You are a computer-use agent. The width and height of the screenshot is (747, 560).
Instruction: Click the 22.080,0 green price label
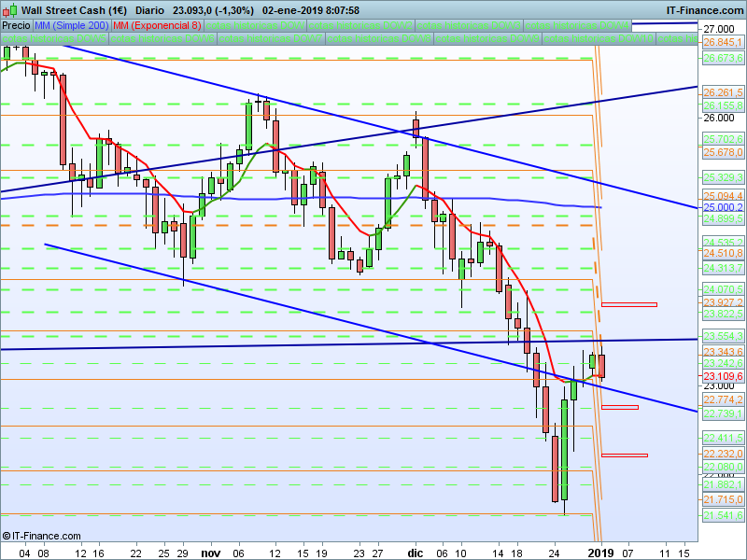pos(723,467)
